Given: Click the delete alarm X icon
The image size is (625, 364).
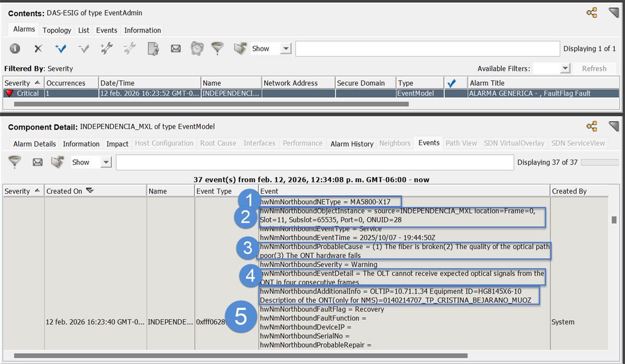Looking at the screenshot, I should 38,48.
